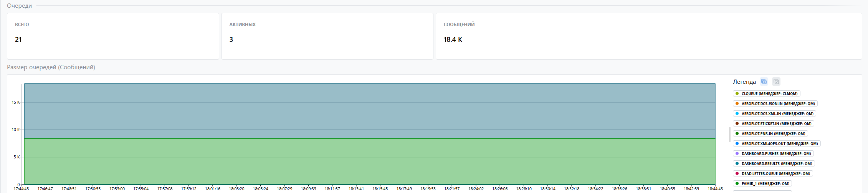Image resolution: width=868 pixels, height=193 pixels.
Task: Open the АКТИВНЫХ active queues card
Action: 327,36
